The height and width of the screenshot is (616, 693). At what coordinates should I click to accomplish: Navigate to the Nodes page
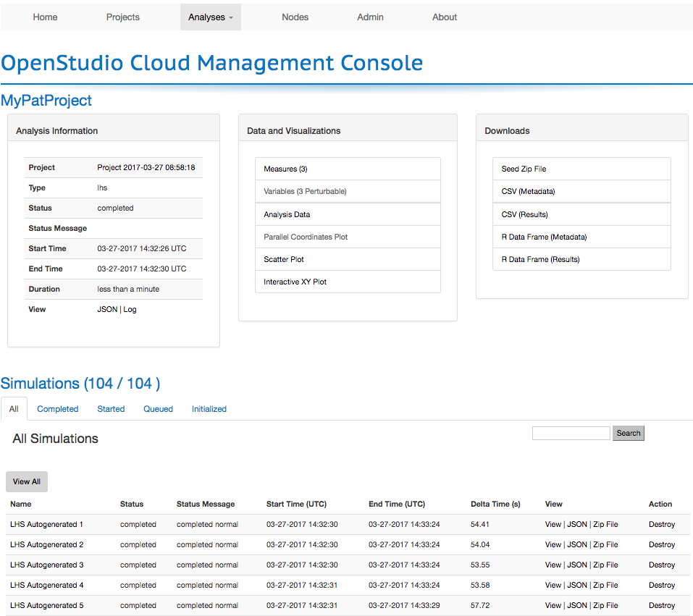pos(295,17)
